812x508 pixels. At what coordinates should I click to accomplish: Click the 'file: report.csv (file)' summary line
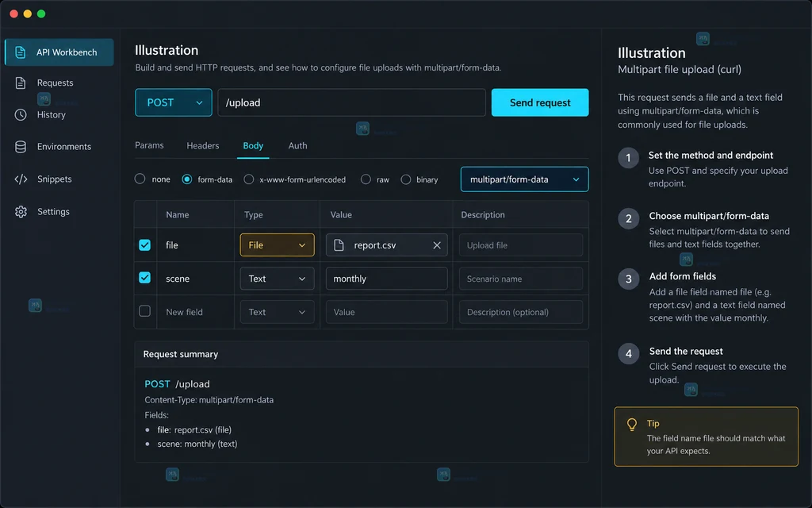coord(194,429)
